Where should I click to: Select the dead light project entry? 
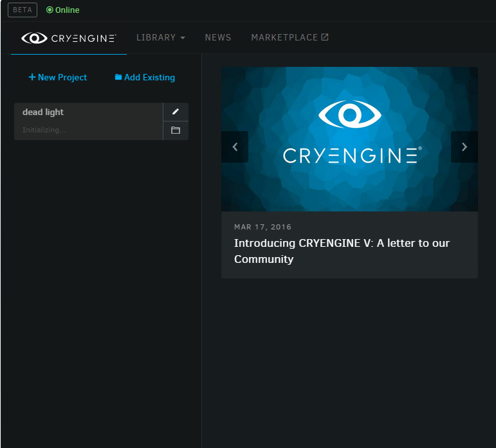[x=89, y=121]
